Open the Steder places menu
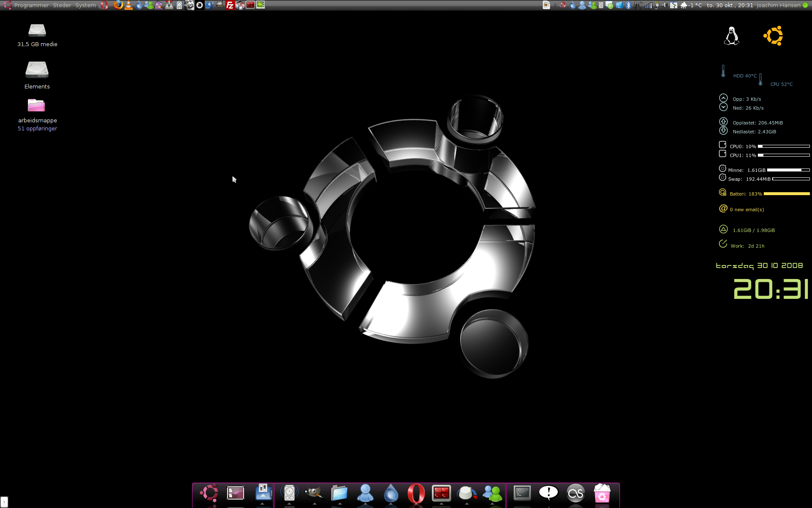The width and height of the screenshot is (812, 508). point(62,6)
